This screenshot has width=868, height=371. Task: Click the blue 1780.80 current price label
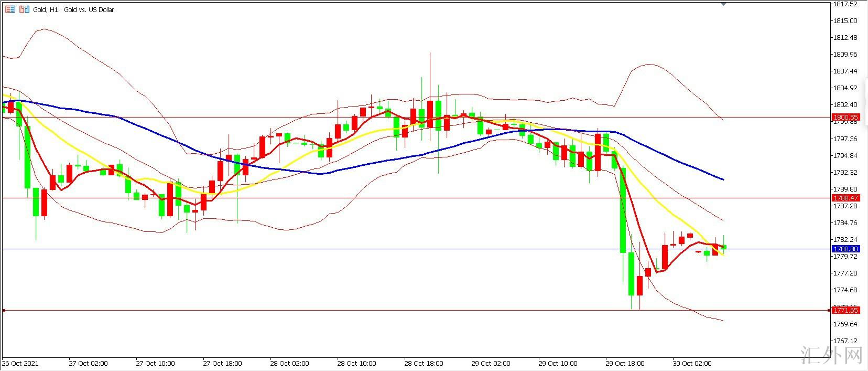pos(845,249)
